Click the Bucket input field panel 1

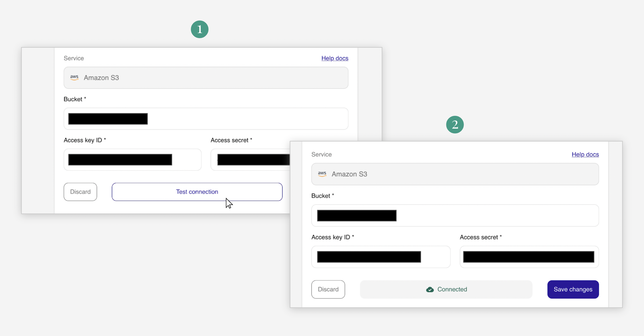[206, 118]
